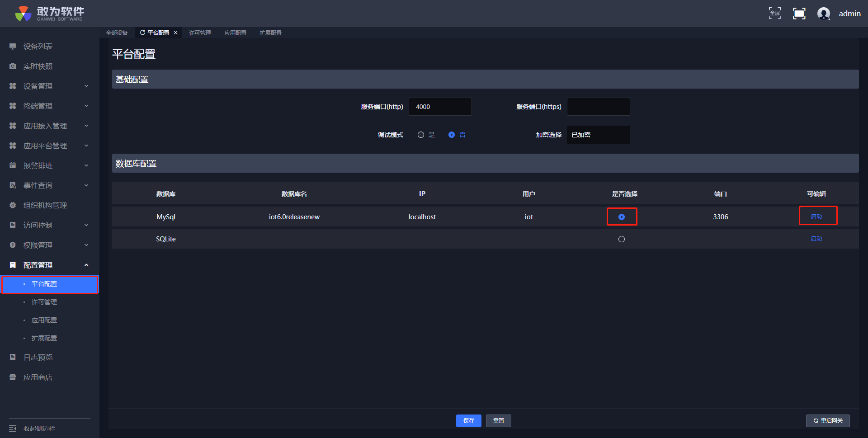Expand the 报警排班 menu chevron

pyautogui.click(x=86, y=166)
